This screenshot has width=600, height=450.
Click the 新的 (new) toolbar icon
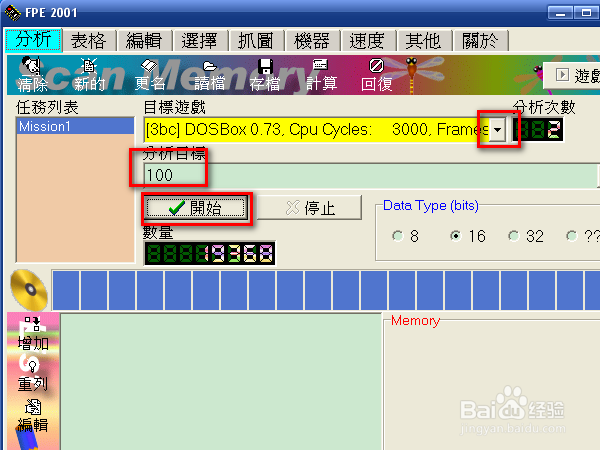[89, 75]
